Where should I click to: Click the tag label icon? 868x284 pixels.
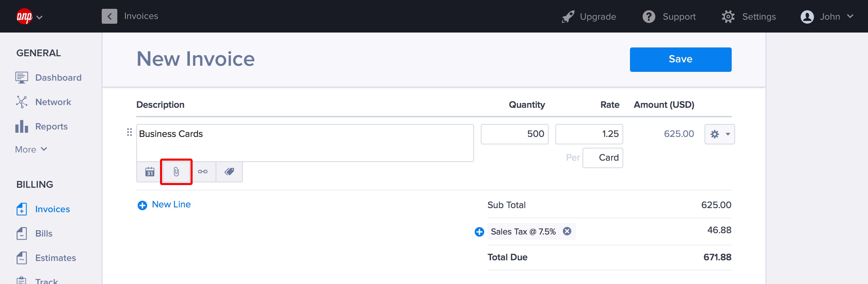229,172
